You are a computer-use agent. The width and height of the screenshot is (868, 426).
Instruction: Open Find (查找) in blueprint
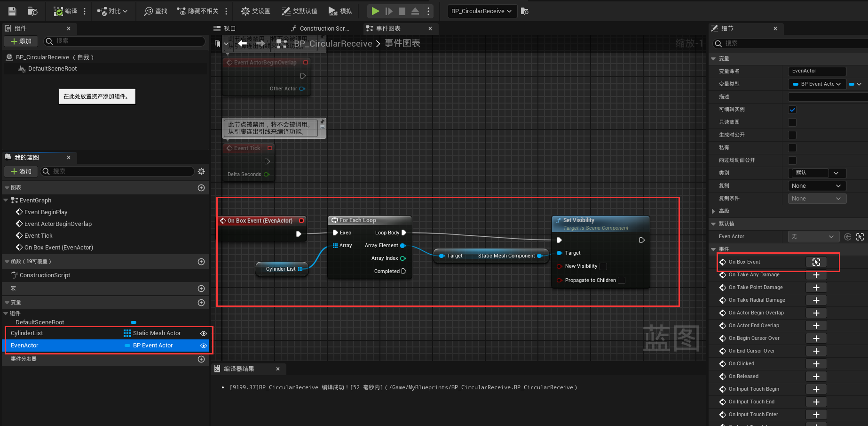[156, 11]
